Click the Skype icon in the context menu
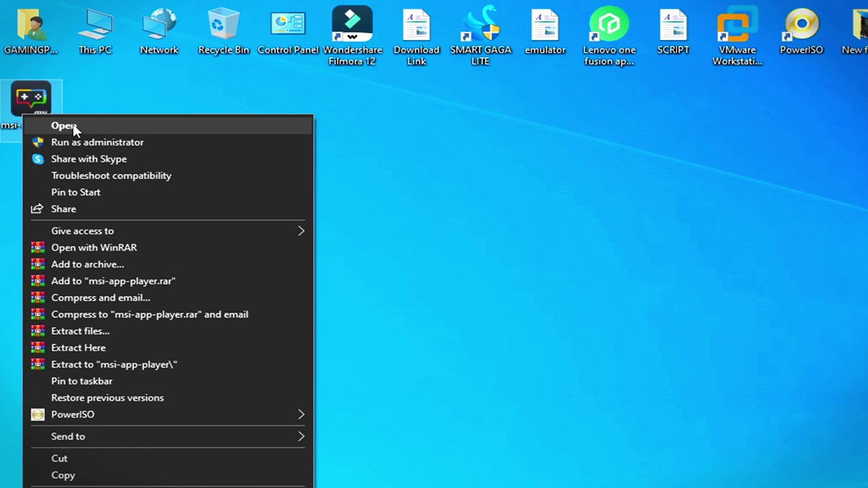This screenshot has width=868, height=488. point(38,159)
